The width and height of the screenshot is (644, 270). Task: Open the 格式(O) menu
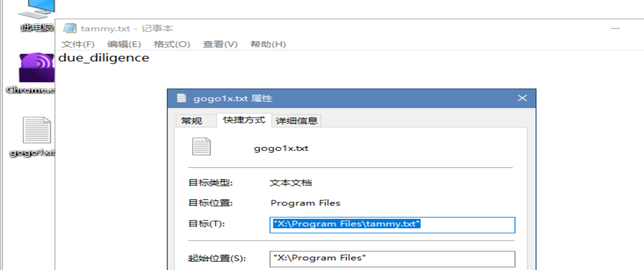point(172,44)
